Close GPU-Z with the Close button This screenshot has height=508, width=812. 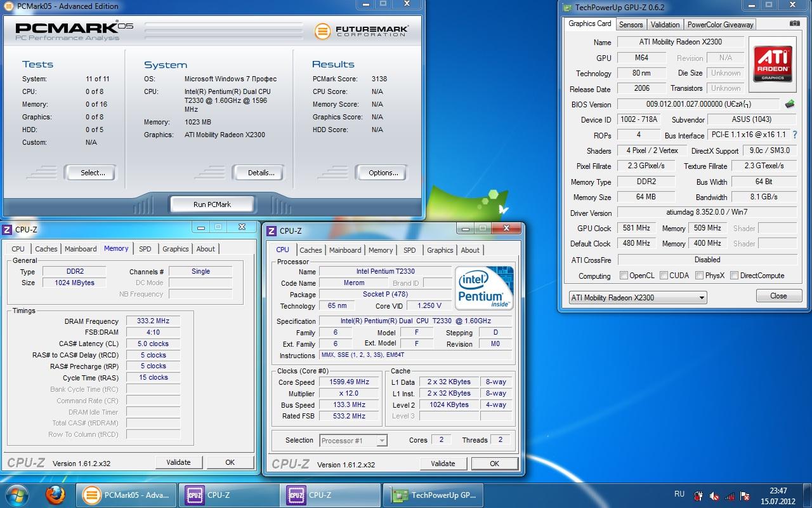778,296
